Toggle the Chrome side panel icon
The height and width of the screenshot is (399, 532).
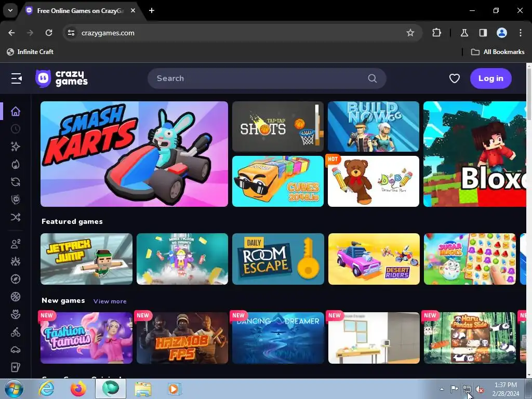[x=483, y=33]
